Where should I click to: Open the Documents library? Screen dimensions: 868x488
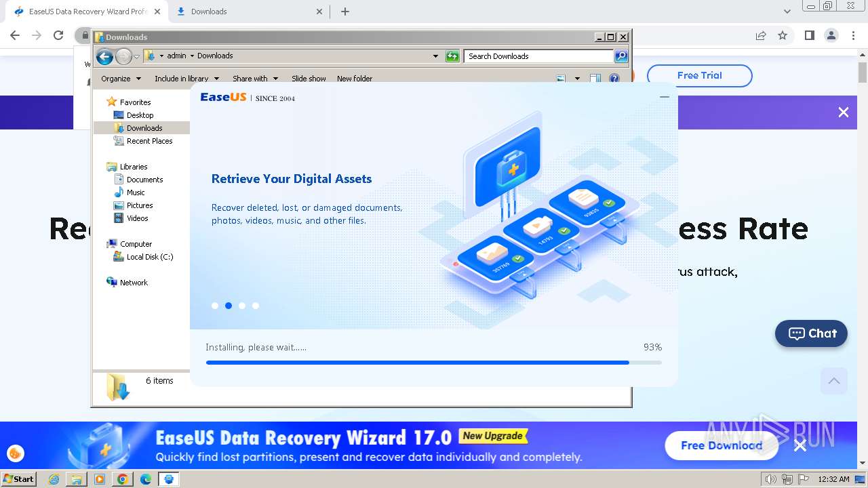pyautogui.click(x=144, y=180)
